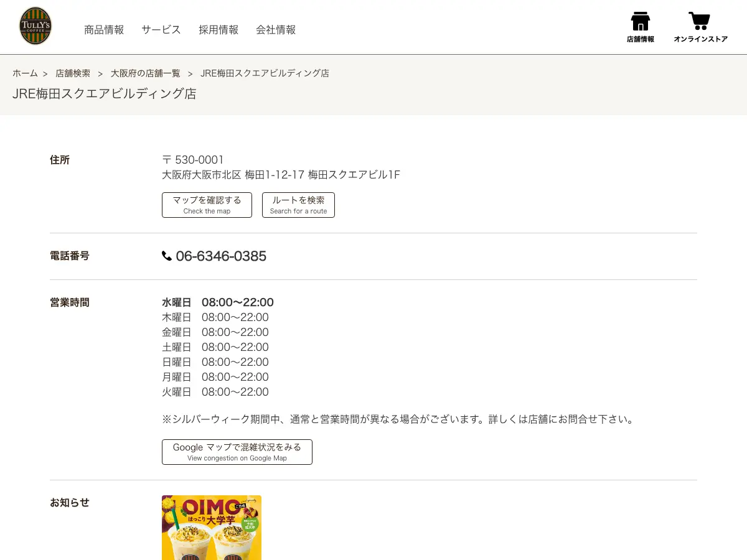Click the JRE梅田スクエアビルディング店 page heading
This screenshot has height=560, width=747.
click(105, 94)
